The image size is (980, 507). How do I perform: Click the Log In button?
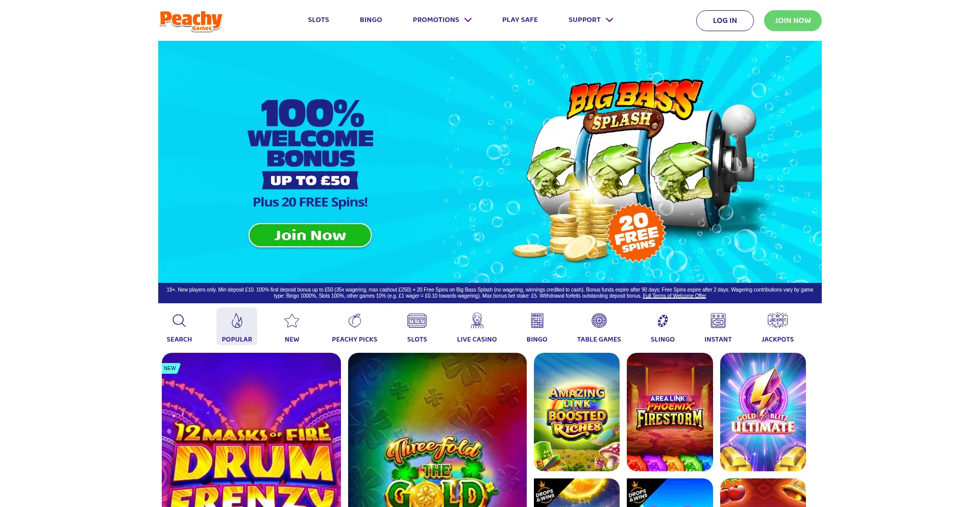click(x=725, y=20)
